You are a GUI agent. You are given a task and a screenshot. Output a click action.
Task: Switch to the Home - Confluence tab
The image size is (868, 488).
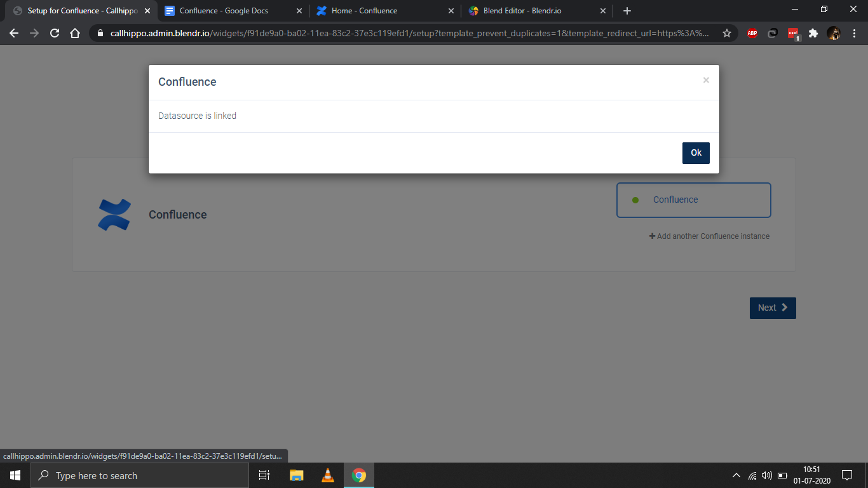tap(384, 11)
